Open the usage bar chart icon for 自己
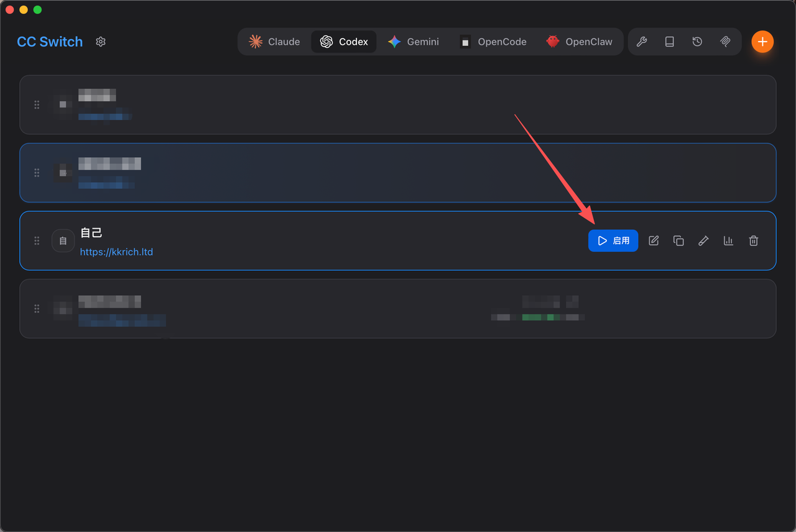 (728, 241)
